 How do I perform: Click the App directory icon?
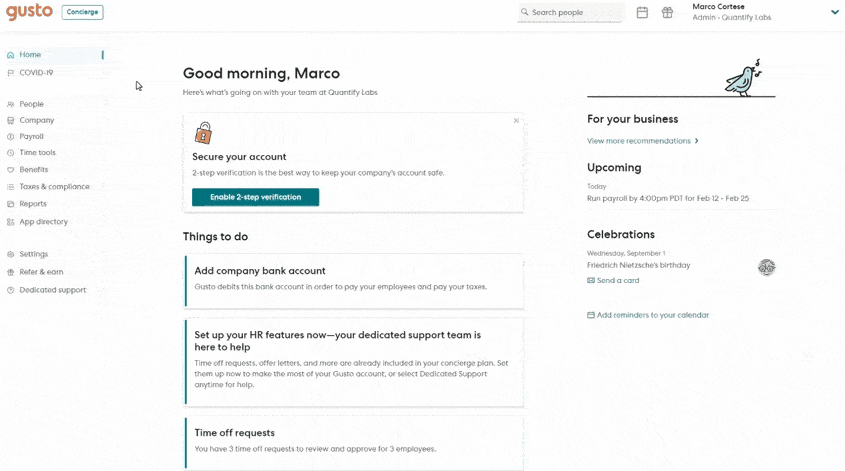(10, 222)
